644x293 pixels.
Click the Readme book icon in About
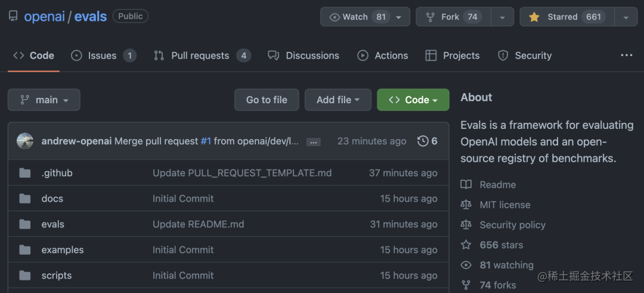click(x=466, y=184)
